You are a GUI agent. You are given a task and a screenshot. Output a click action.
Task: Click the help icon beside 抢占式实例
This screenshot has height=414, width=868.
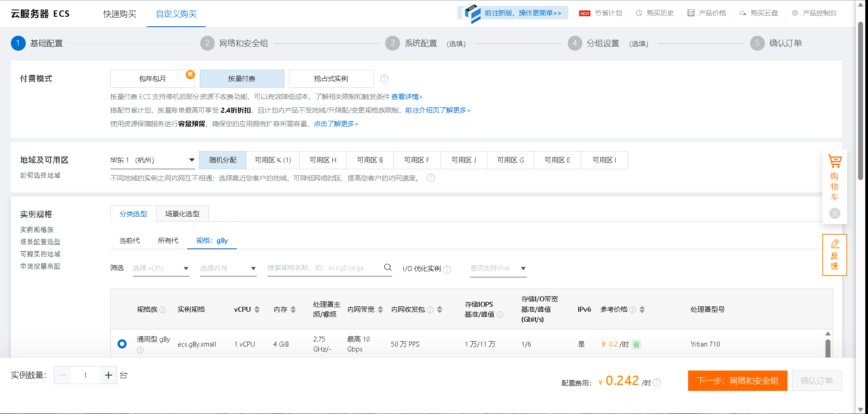tap(384, 79)
